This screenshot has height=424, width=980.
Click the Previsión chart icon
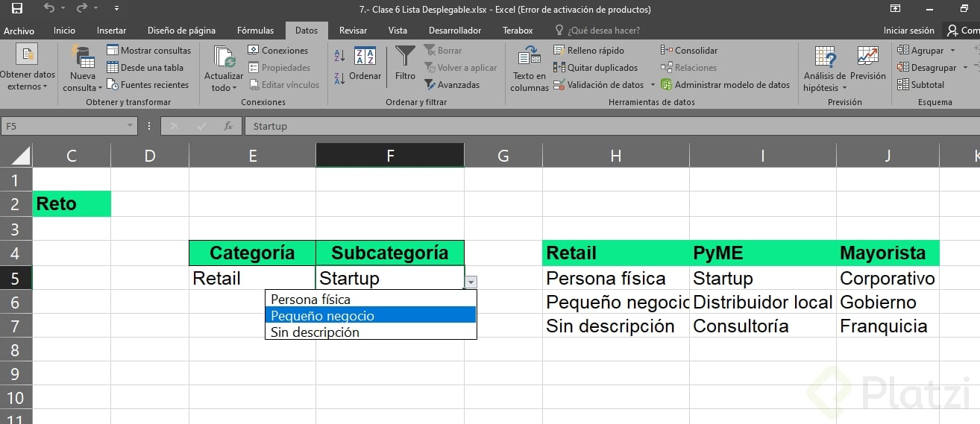[868, 57]
